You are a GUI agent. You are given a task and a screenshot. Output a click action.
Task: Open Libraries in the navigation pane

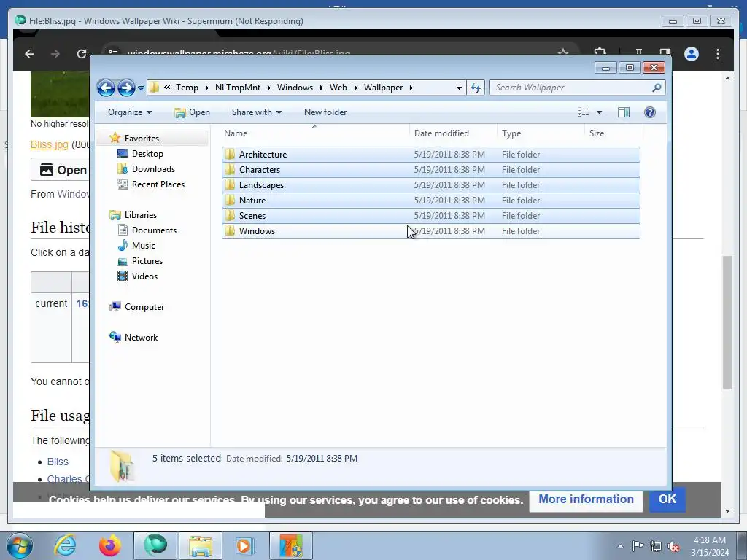[141, 215]
